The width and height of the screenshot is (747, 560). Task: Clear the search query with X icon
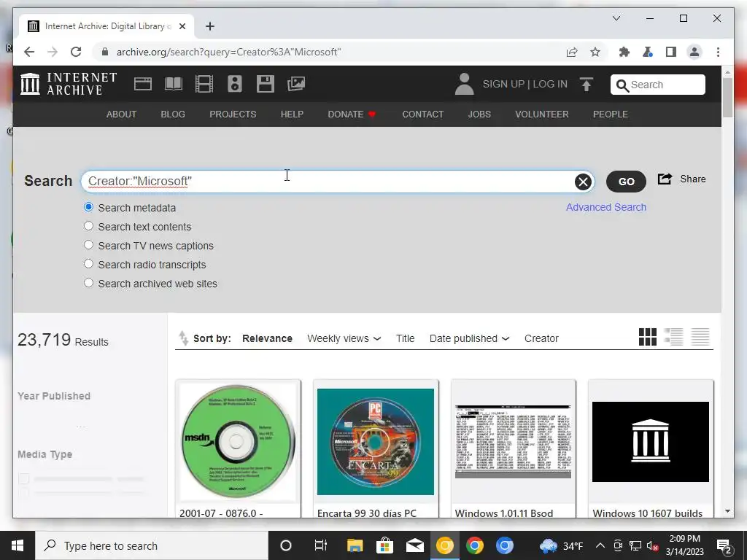pyautogui.click(x=583, y=182)
